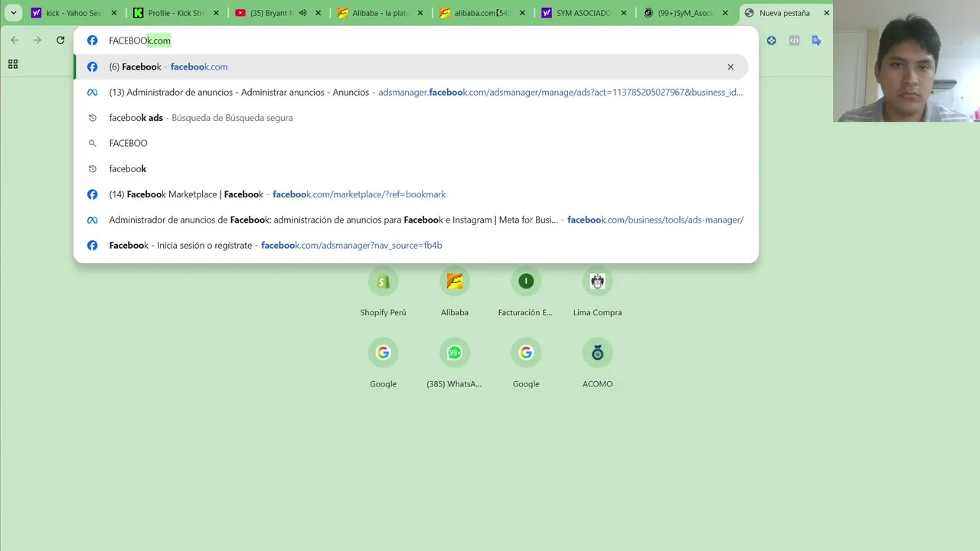980x551 pixels.
Task: Open the second Google shortcut next to ACOMO
Action: pyautogui.click(x=526, y=363)
